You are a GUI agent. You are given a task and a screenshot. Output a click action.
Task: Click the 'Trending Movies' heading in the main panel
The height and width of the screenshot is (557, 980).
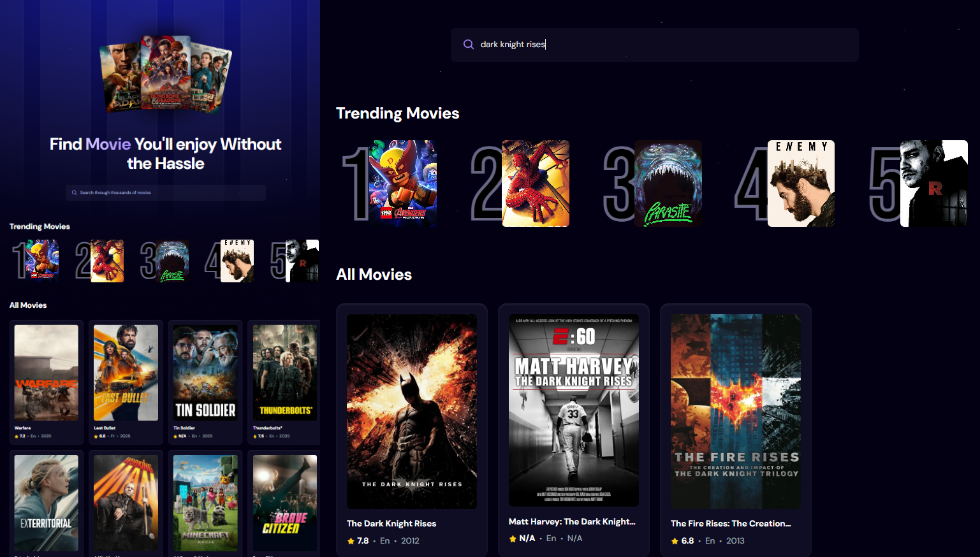pyautogui.click(x=398, y=113)
